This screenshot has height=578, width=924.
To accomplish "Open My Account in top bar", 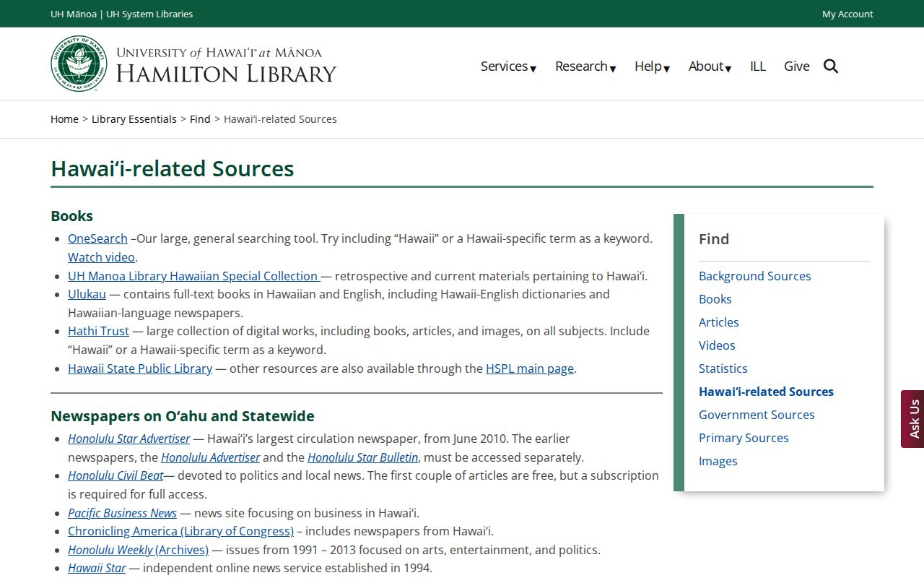I will (x=847, y=14).
